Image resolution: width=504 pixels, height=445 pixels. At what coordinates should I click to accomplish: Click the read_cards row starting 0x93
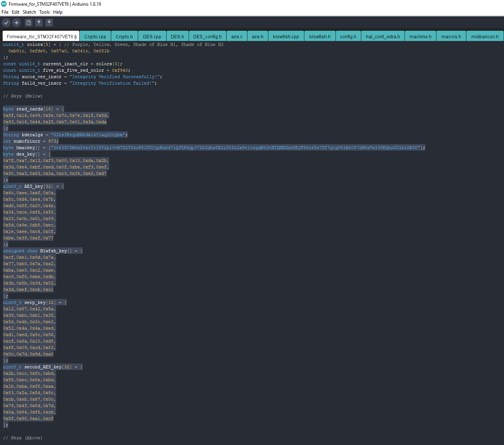(55, 122)
